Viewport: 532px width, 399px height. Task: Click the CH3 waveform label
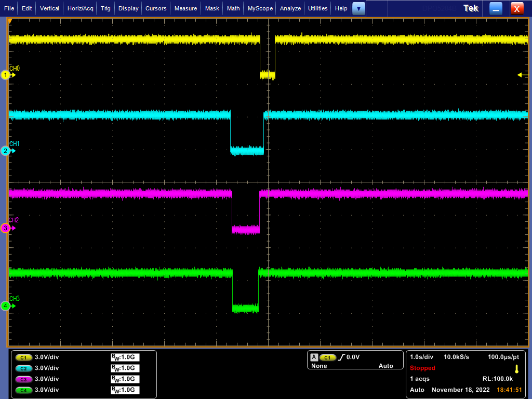coord(15,299)
